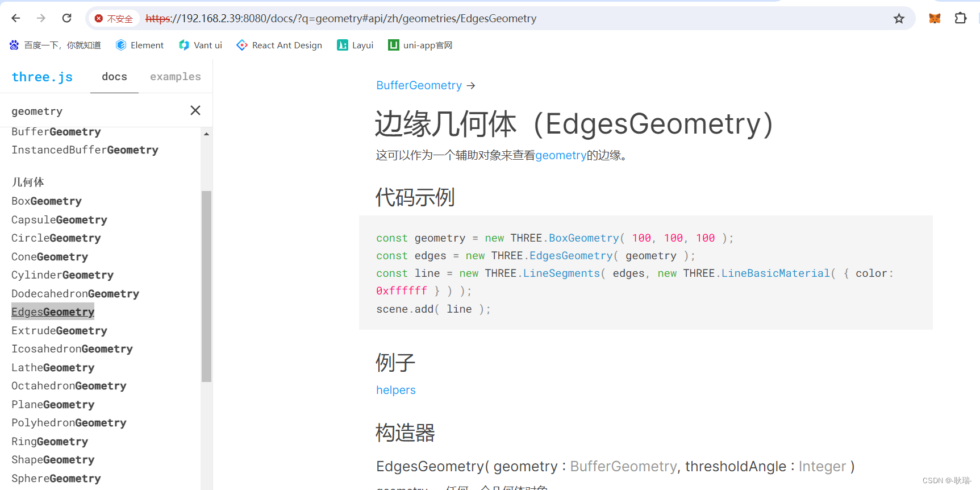Click the 几何体 section heading in sidebar
Image resolution: width=980 pixels, height=490 pixels.
[28, 182]
